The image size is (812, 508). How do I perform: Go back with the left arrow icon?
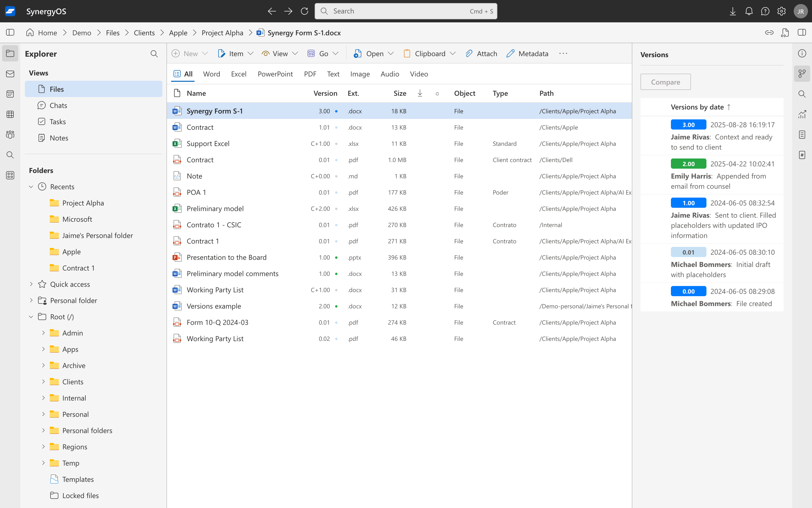pyautogui.click(x=272, y=11)
